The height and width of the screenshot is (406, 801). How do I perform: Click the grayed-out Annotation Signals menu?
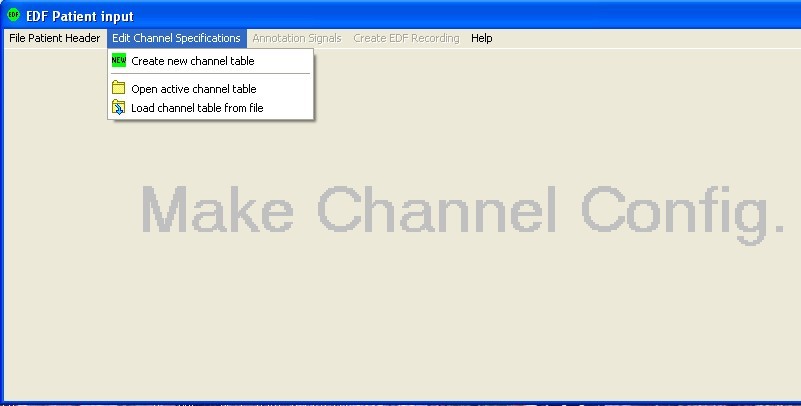click(297, 38)
